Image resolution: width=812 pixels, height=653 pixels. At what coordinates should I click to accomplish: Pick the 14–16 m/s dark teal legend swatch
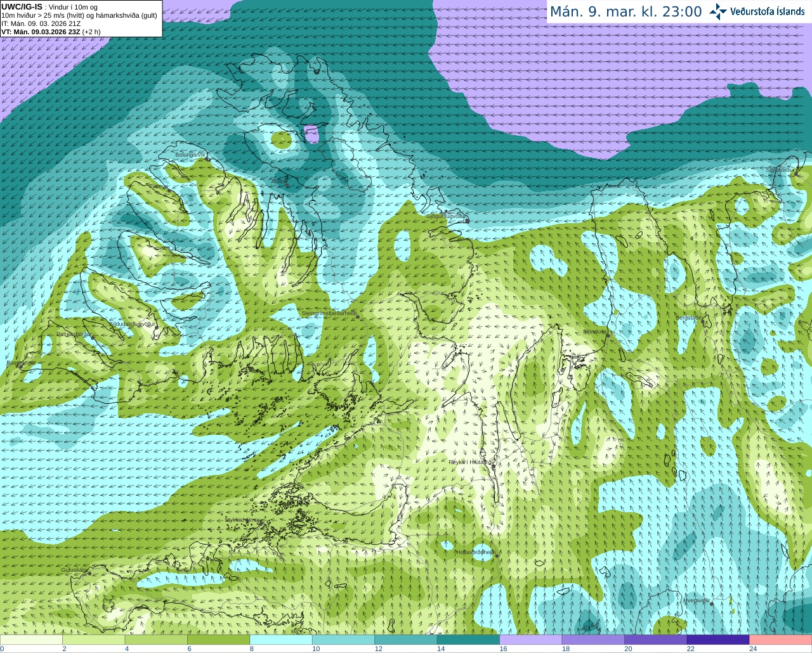coord(469,639)
